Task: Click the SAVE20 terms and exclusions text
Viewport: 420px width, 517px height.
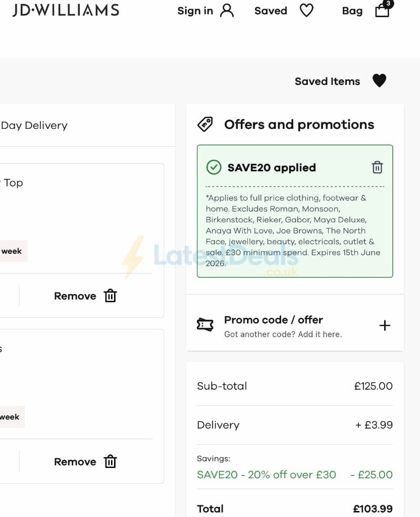Action: (x=293, y=230)
